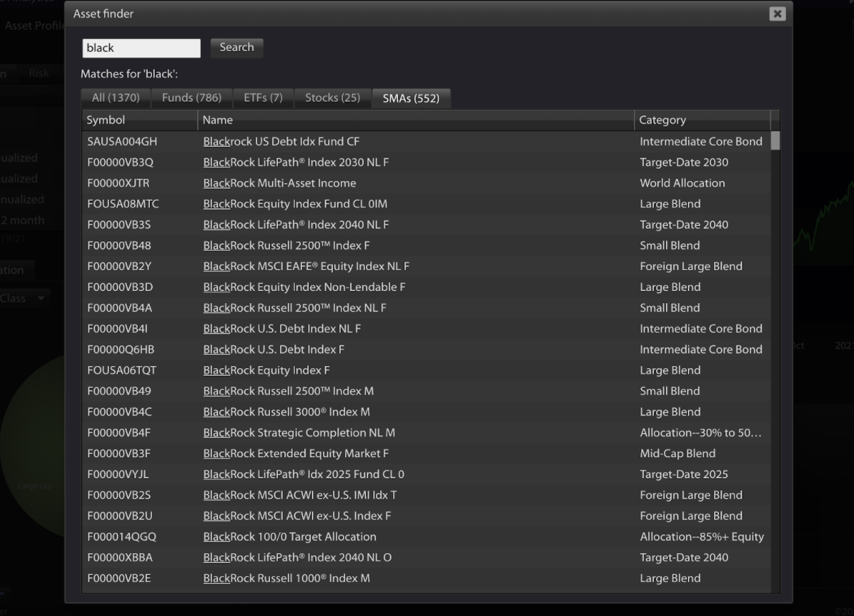Pick BlackRock Strategic Completion NL M
The height and width of the screenshot is (616, 854).
click(x=299, y=433)
